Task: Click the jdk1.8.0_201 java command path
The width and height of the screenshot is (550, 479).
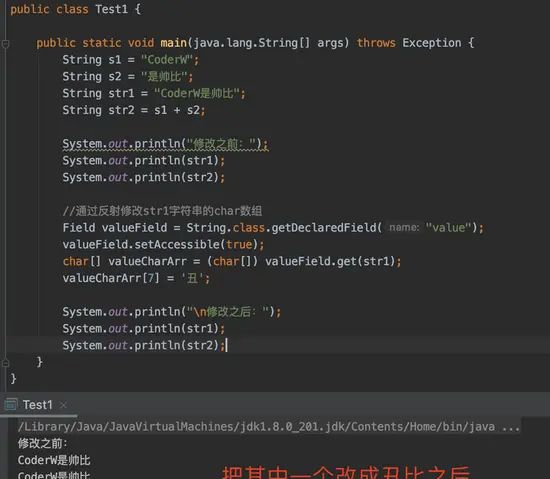Action: click(x=269, y=426)
